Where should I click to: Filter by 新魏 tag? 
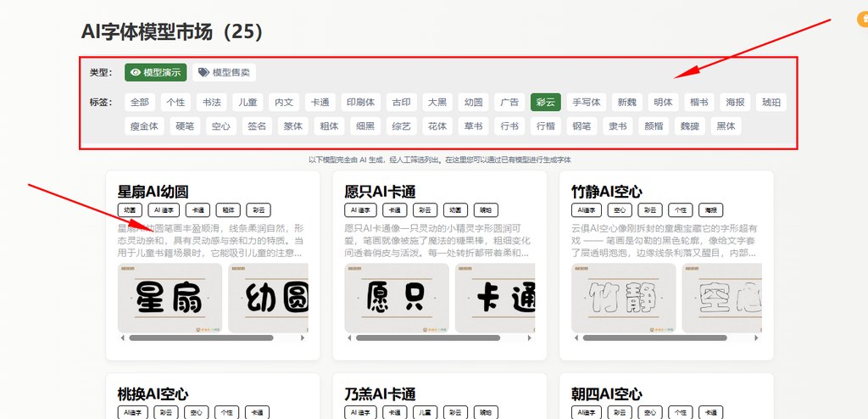(x=626, y=102)
